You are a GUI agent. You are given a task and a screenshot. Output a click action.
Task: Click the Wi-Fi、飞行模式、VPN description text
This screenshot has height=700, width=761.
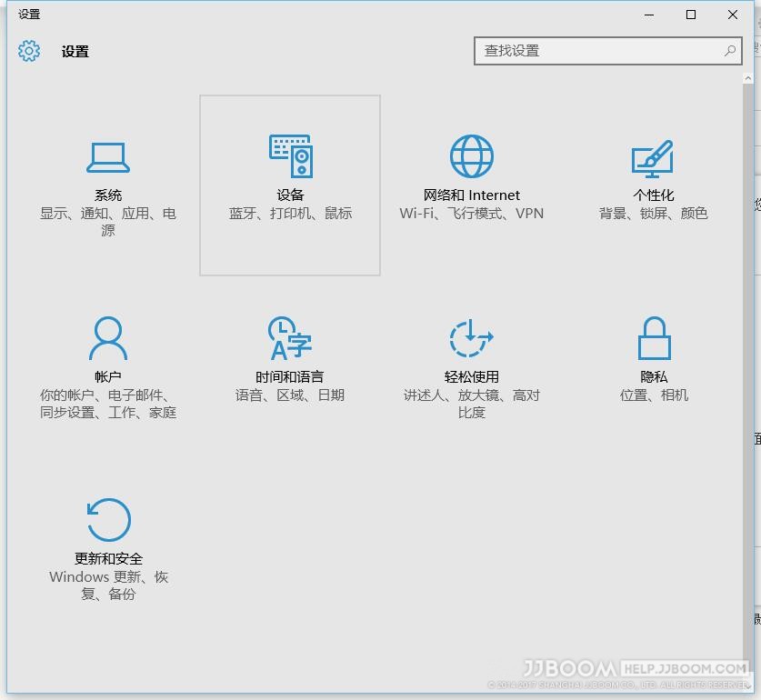pos(472,214)
